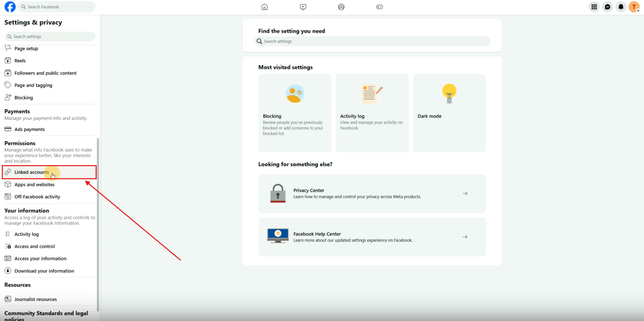Click the Page setup flag icon

point(8,48)
